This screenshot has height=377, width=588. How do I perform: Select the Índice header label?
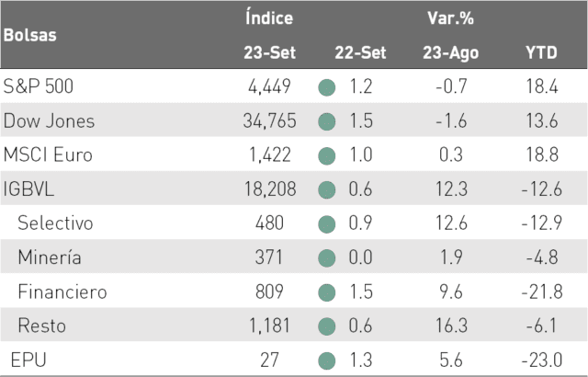tap(269, 17)
